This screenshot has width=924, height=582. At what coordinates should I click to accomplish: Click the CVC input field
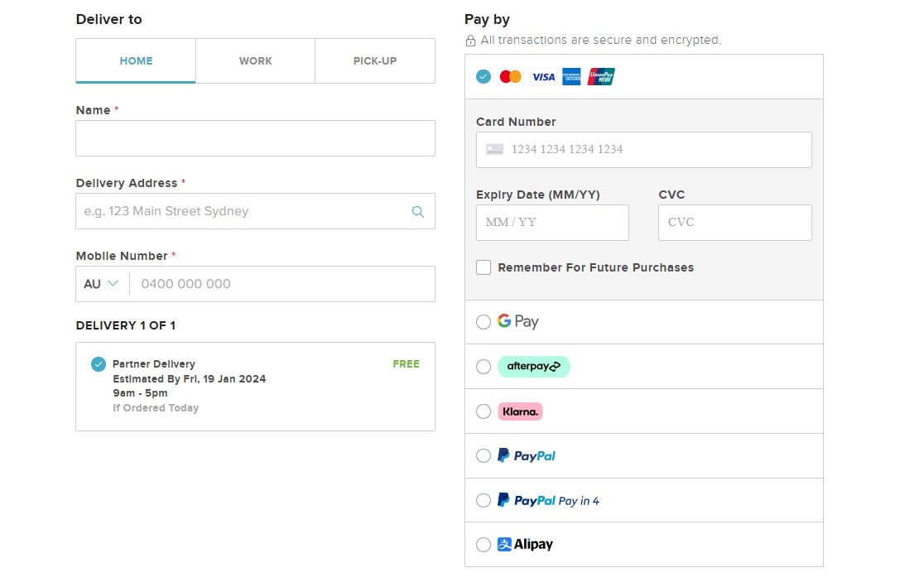(x=734, y=222)
